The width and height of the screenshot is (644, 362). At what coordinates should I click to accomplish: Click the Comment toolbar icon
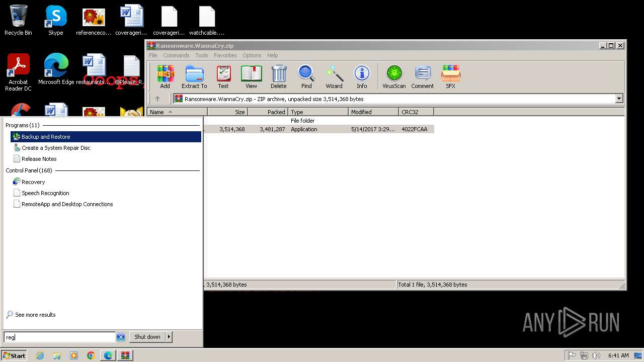click(423, 77)
